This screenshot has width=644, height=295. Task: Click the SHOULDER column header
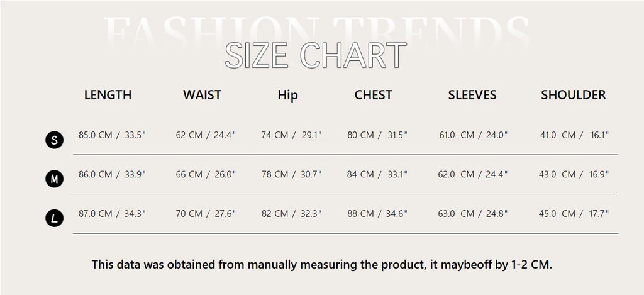tap(574, 95)
